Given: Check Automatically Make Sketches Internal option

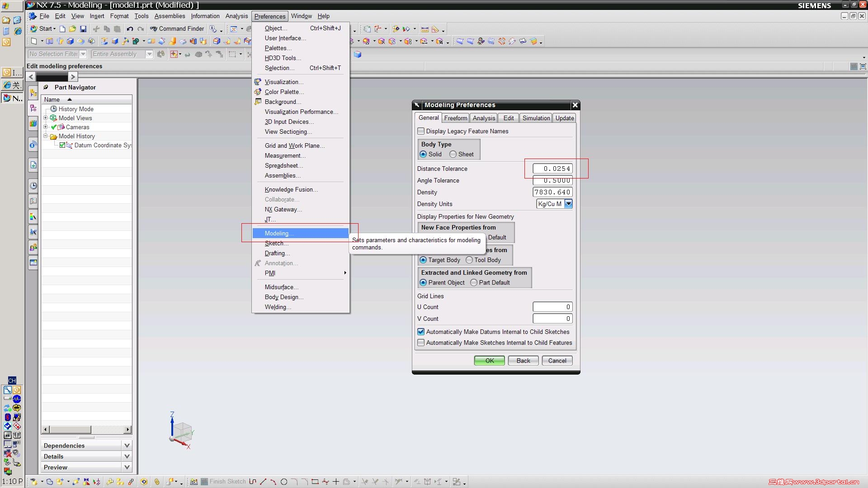Looking at the screenshot, I should pos(421,343).
